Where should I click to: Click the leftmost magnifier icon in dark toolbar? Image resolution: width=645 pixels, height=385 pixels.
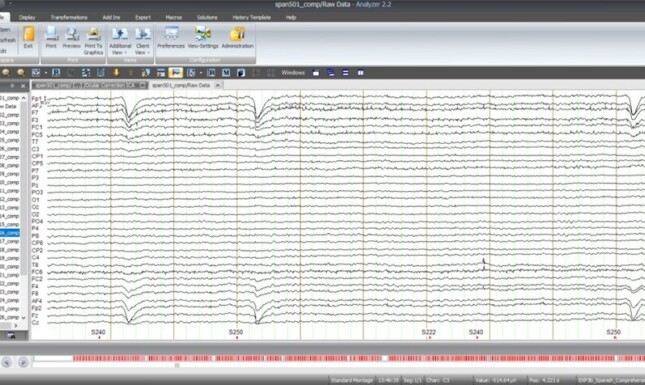click(6, 73)
